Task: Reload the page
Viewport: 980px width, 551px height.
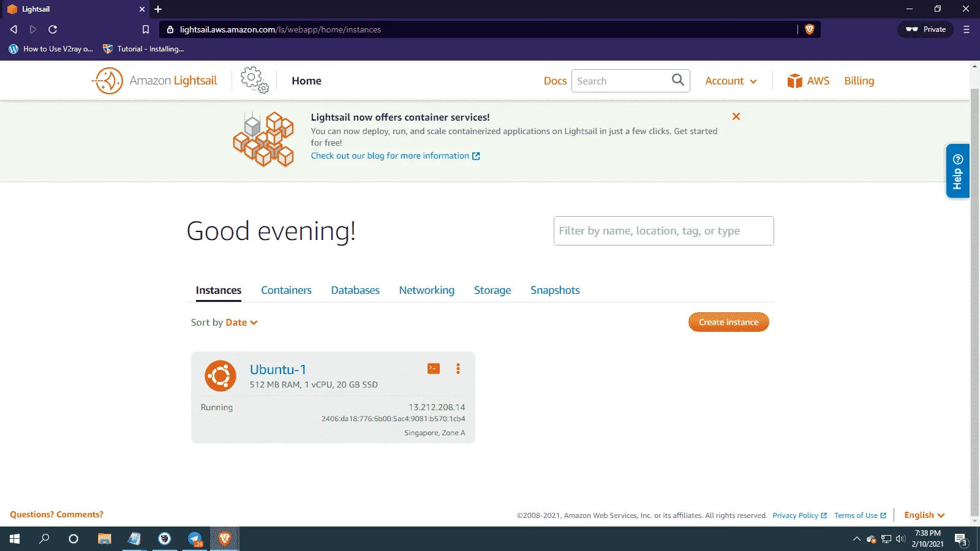Action: [x=53, y=29]
